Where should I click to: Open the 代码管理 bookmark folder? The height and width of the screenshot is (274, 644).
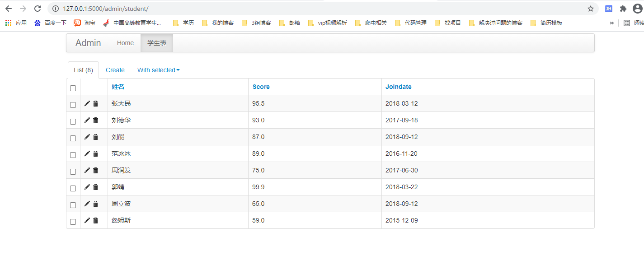[411, 23]
